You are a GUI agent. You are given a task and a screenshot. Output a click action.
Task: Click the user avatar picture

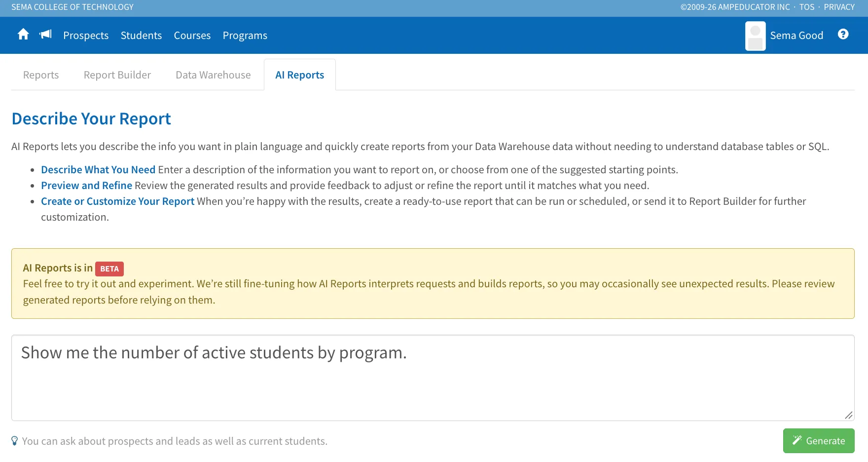[755, 36]
